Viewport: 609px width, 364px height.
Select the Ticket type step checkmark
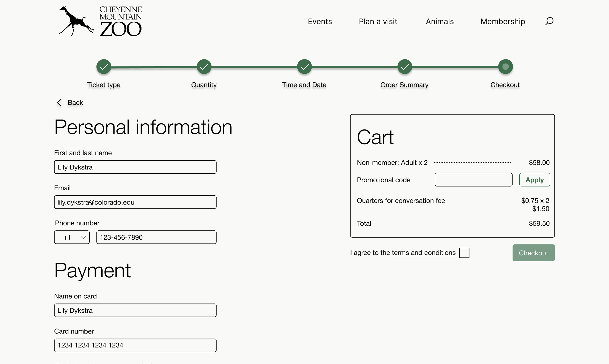[x=104, y=67]
